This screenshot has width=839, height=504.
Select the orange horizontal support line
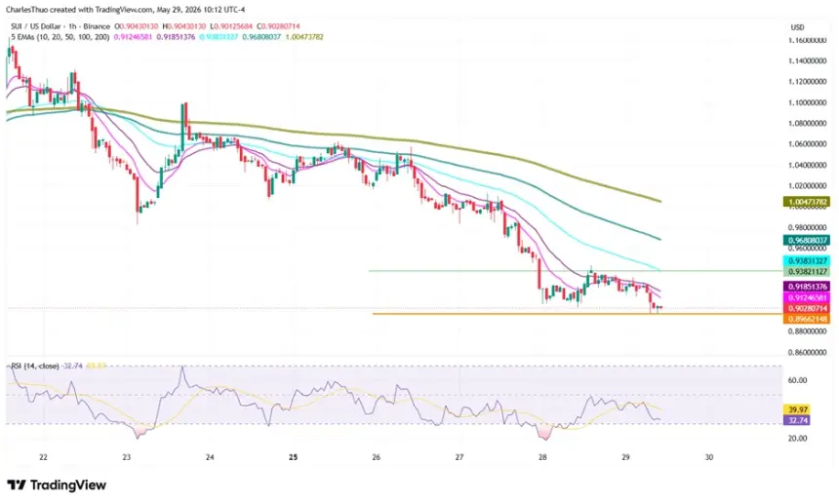point(578,314)
